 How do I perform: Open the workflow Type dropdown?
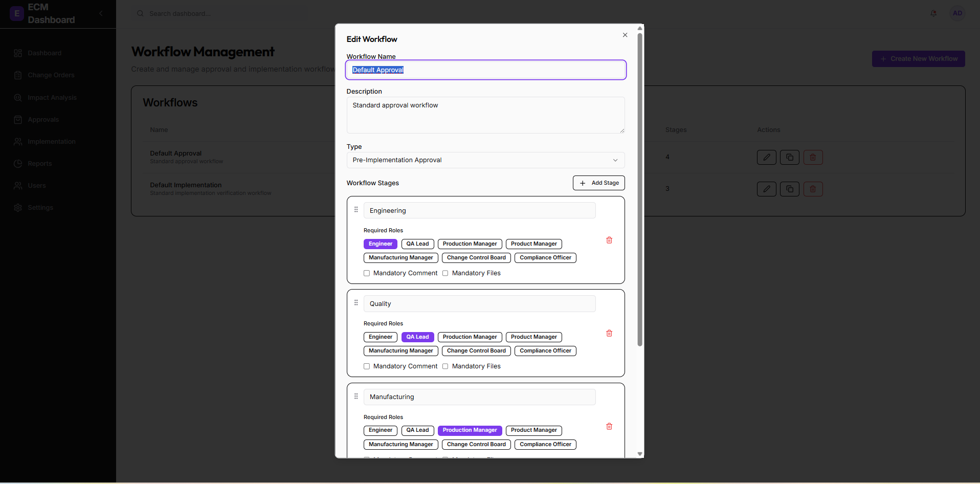485,160
